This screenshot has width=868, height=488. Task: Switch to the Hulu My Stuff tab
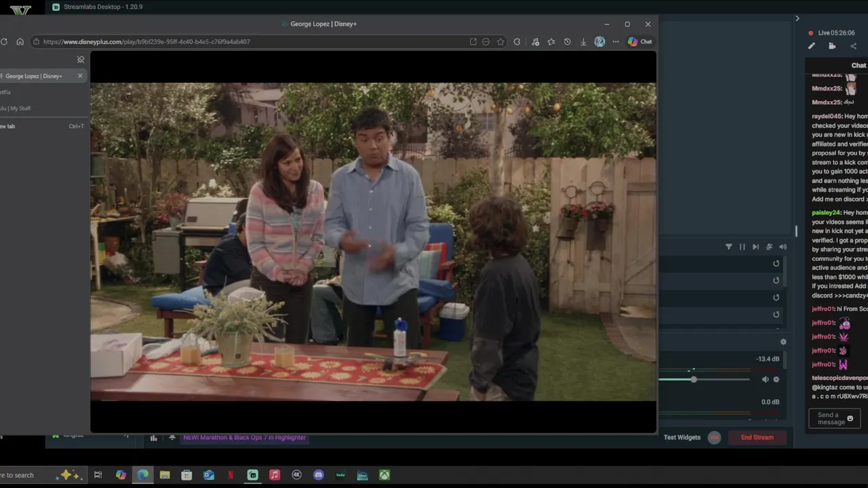click(16, 108)
